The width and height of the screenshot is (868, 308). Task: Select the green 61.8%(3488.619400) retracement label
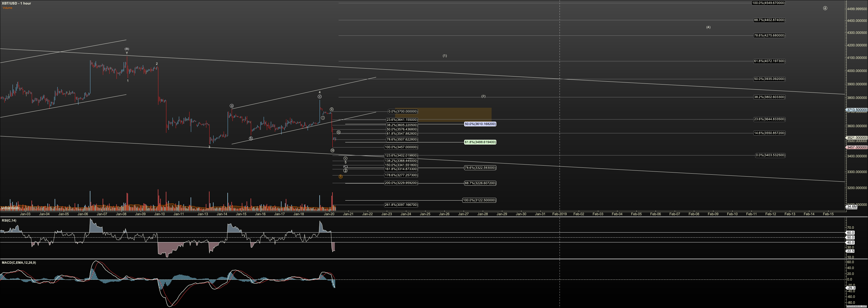(480, 142)
